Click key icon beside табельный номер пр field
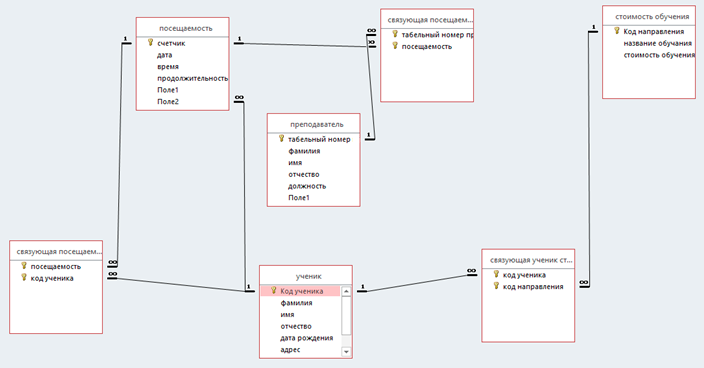704x368 pixels. (395, 34)
